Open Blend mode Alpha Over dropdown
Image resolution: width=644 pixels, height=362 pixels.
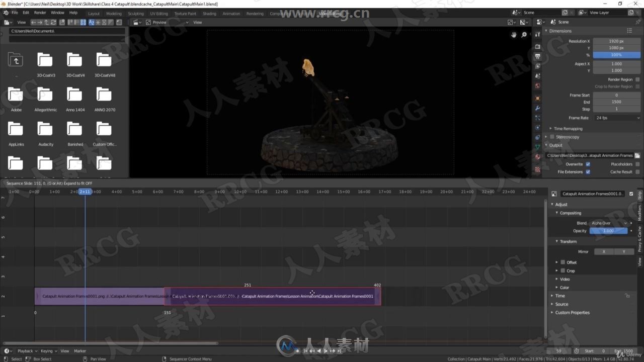[x=609, y=223]
